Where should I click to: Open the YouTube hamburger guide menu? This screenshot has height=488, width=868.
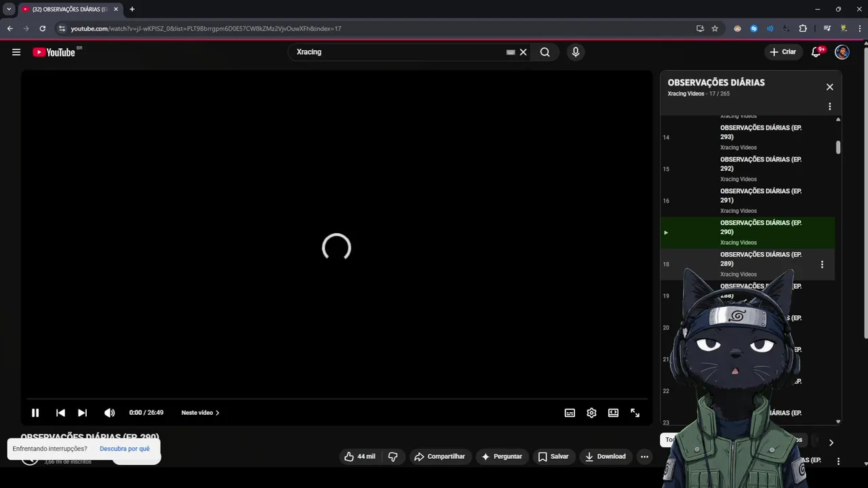(x=16, y=52)
